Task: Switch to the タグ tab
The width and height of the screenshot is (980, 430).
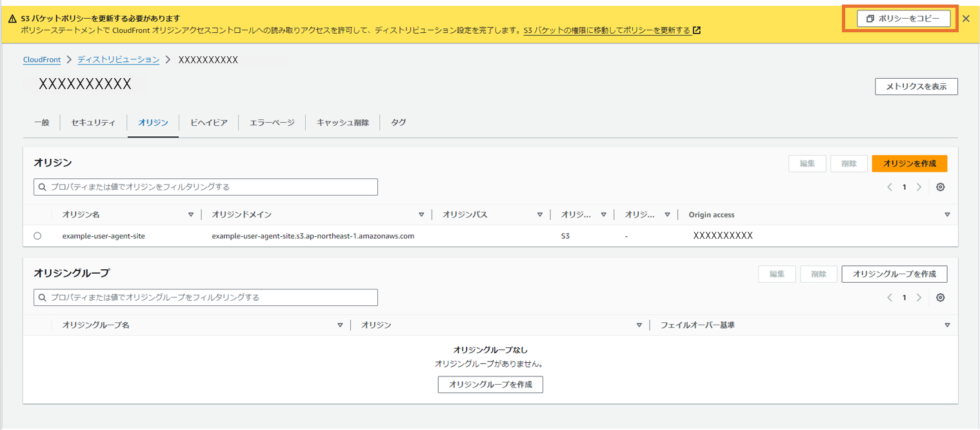Action: (x=398, y=122)
